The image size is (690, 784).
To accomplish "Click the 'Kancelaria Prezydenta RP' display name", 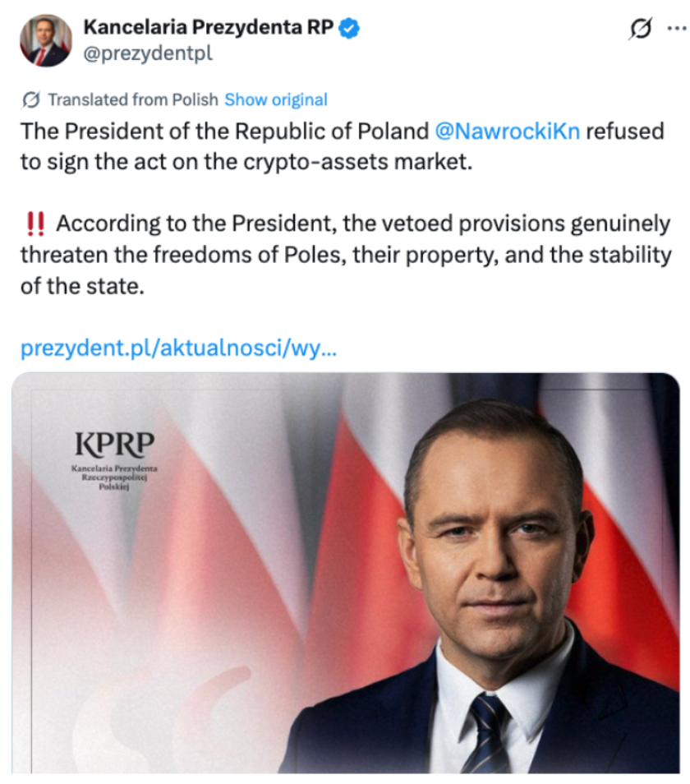I will (208, 28).
